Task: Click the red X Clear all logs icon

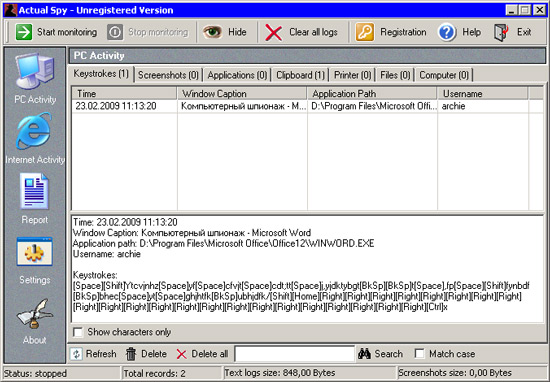Action: tap(274, 33)
